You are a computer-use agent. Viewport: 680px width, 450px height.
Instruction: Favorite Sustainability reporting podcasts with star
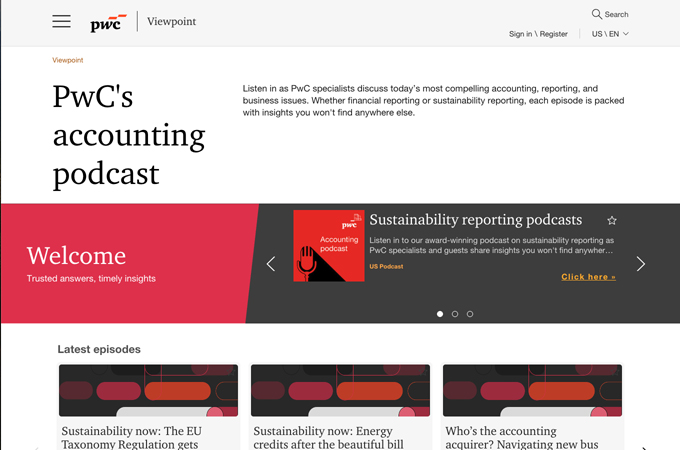click(x=612, y=221)
